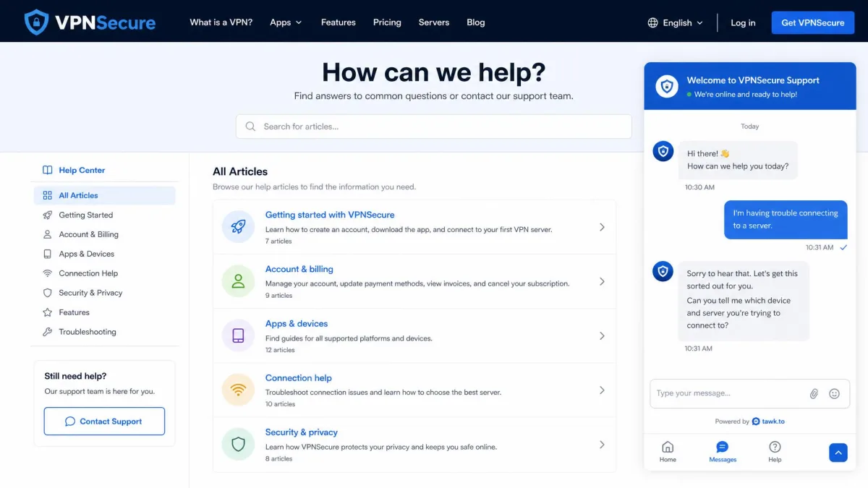
Task: Click the wifi icon in Connection help card
Action: (x=238, y=390)
